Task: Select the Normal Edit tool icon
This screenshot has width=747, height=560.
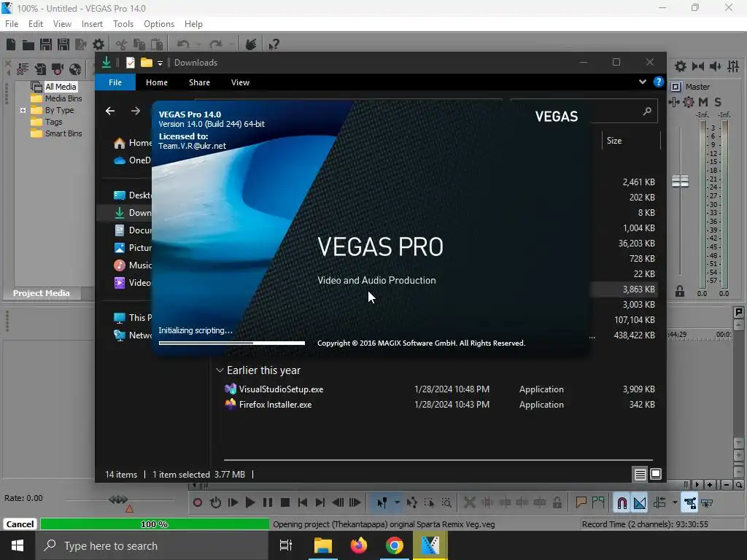Action: point(382,502)
